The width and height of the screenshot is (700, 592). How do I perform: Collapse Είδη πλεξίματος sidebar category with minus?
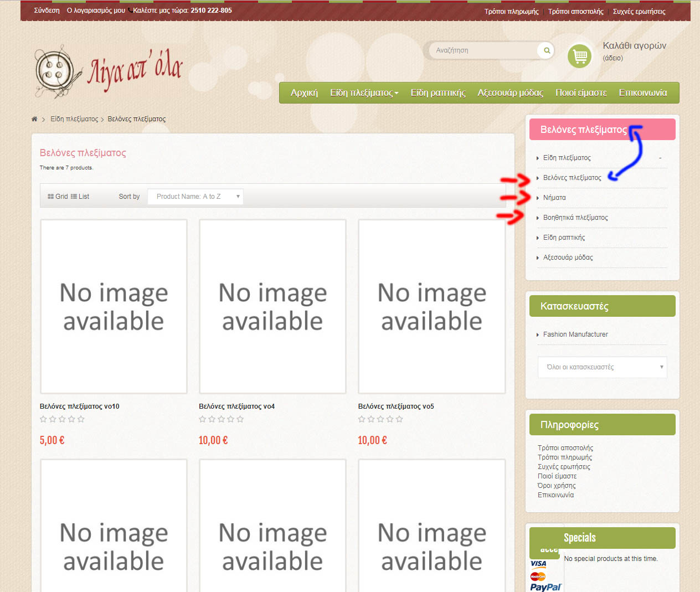(660, 158)
